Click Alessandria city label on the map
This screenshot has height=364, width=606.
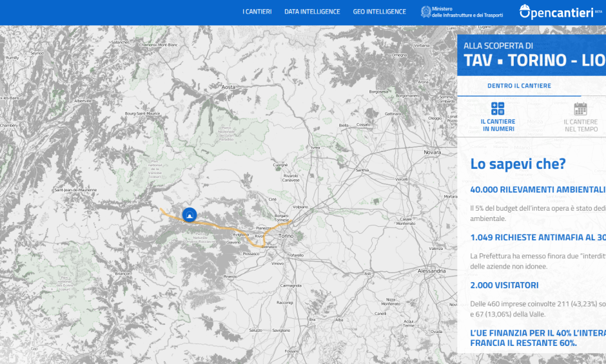point(431,271)
